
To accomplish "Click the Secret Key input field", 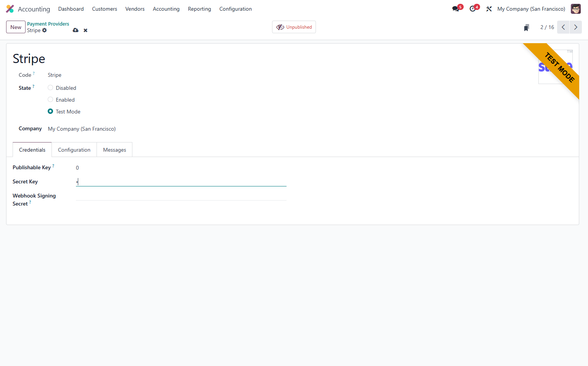I will [x=181, y=181].
